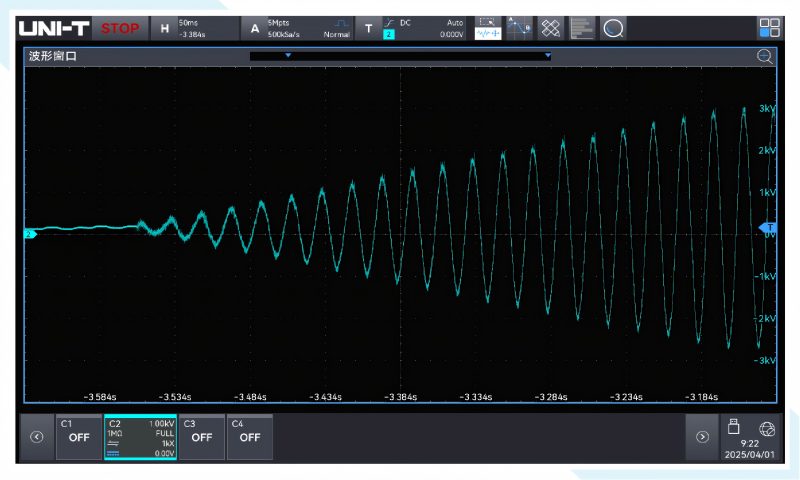Click the DC trigger coupling label
This screenshot has height=480, width=800.
point(405,23)
